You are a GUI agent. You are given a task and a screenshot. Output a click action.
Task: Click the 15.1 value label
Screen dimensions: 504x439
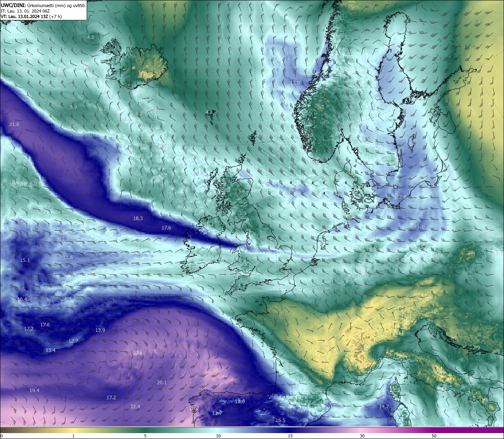point(25,260)
